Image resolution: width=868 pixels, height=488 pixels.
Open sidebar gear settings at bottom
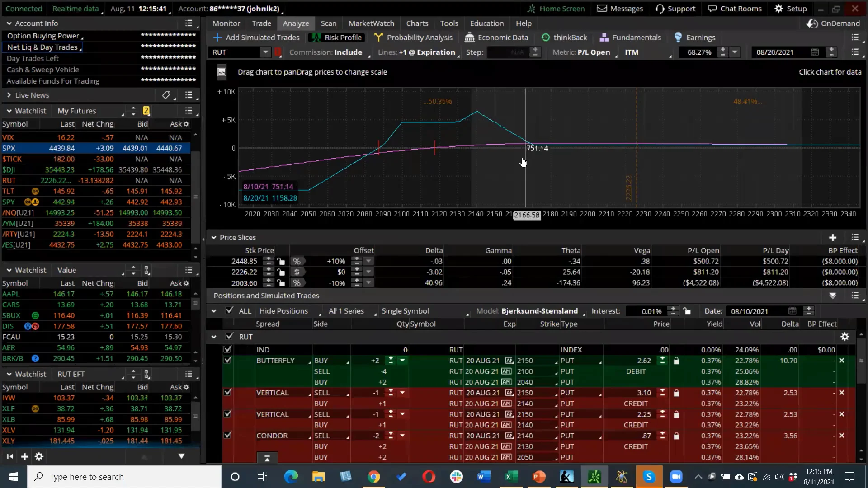click(39, 456)
